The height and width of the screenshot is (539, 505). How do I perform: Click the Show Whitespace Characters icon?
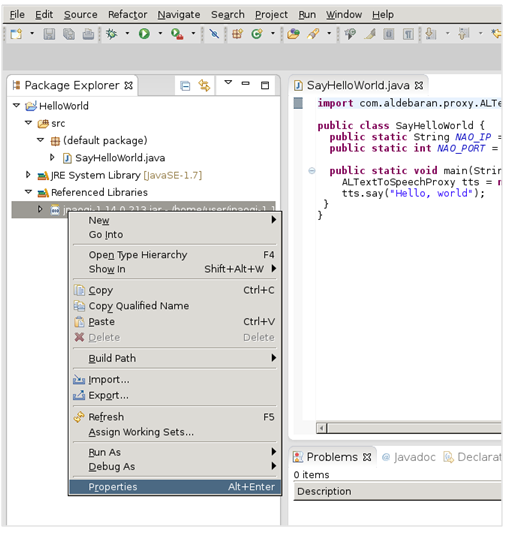pyautogui.click(x=408, y=34)
